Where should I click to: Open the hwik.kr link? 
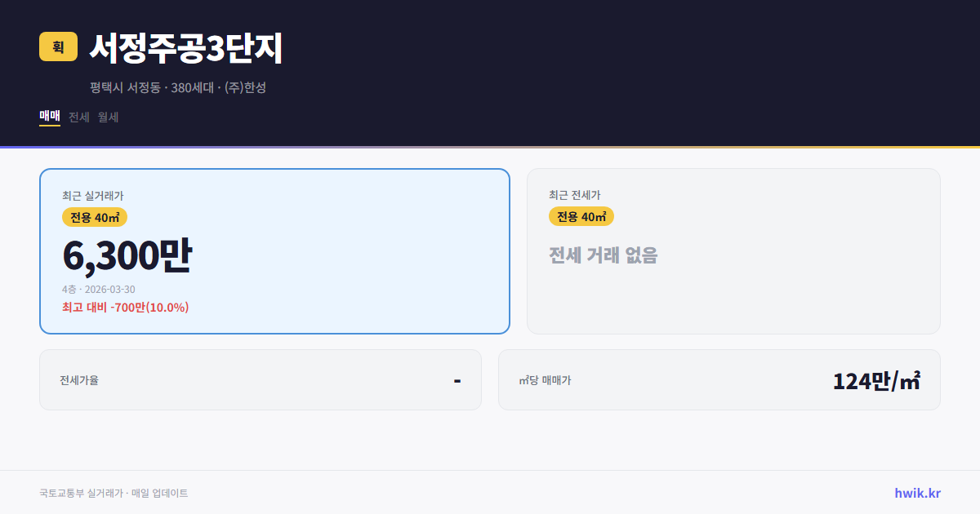pos(915,492)
